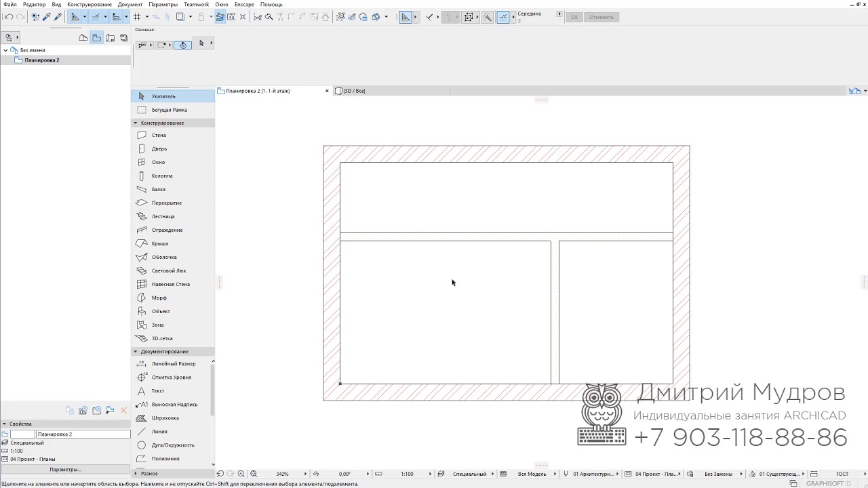
Task: Click the scissors Trim tool icon
Action: [x=258, y=17]
